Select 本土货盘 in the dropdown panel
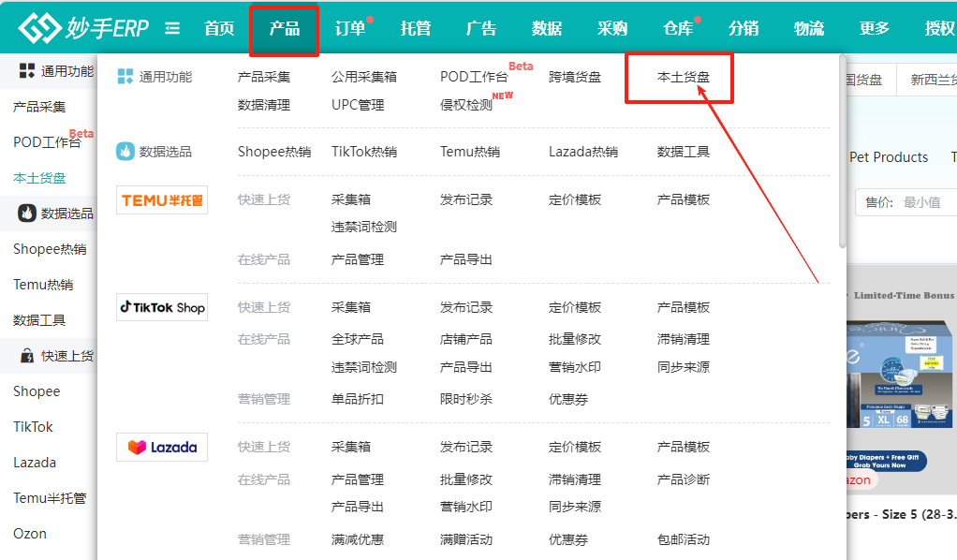957x560 pixels. tap(684, 77)
